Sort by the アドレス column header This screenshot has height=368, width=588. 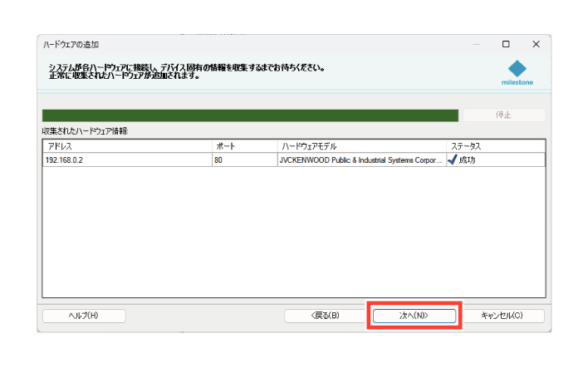click(x=126, y=145)
